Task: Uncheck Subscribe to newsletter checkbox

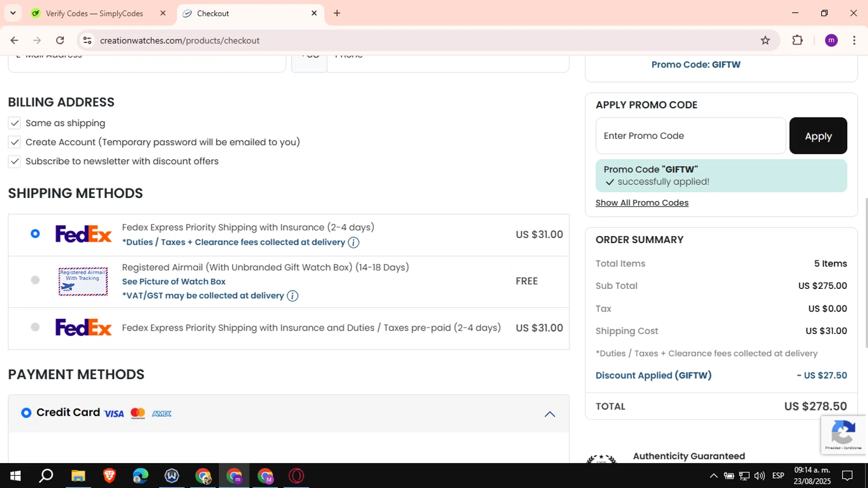Action: [14, 162]
